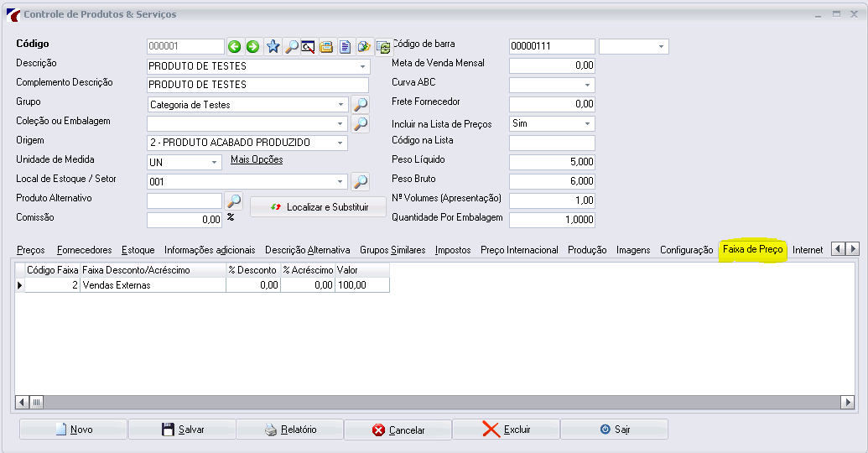Open the Origem dropdown list

pos(341,143)
